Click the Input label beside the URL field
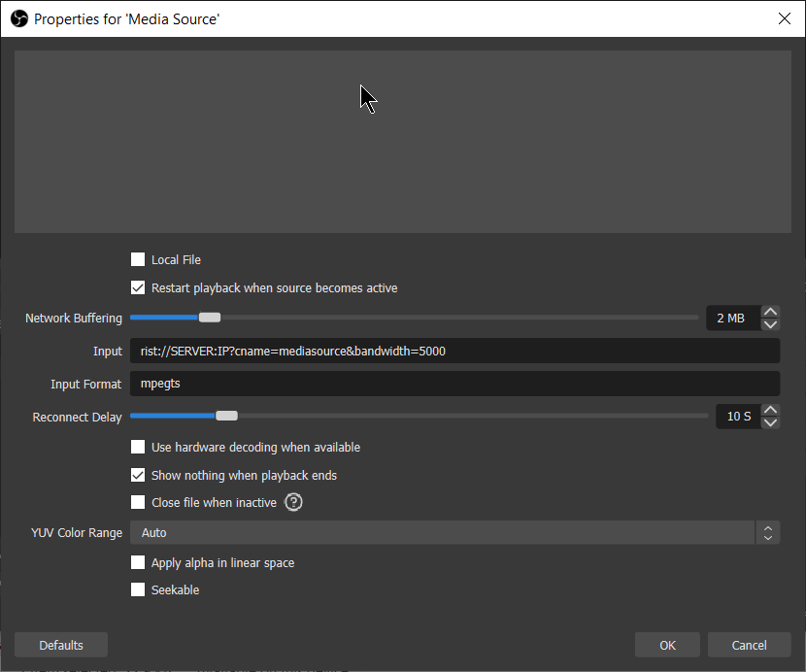Viewport: 806px width, 672px height. click(x=108, y=352)
